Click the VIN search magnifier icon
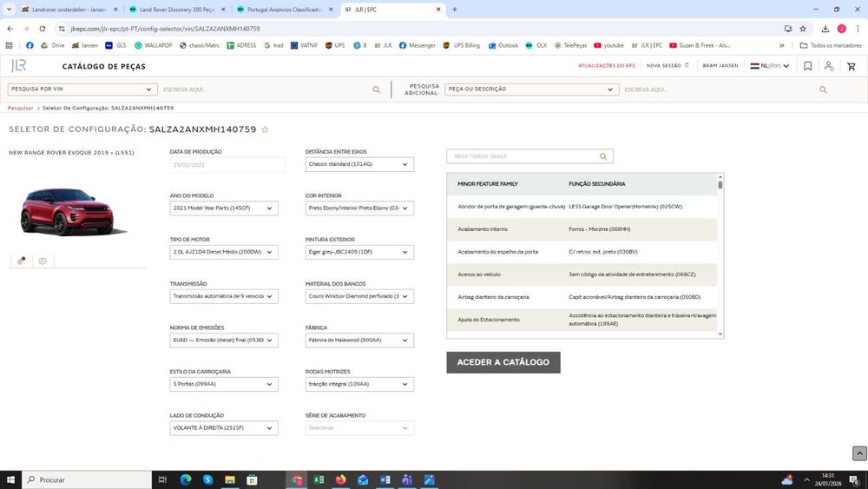Screen dimensions: 868x489 coord(377,89)
